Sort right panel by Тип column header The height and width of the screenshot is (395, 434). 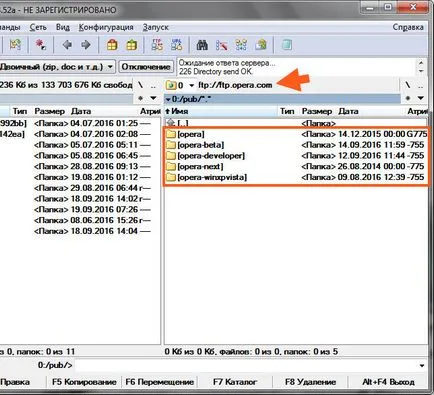(x=287, y=111)
